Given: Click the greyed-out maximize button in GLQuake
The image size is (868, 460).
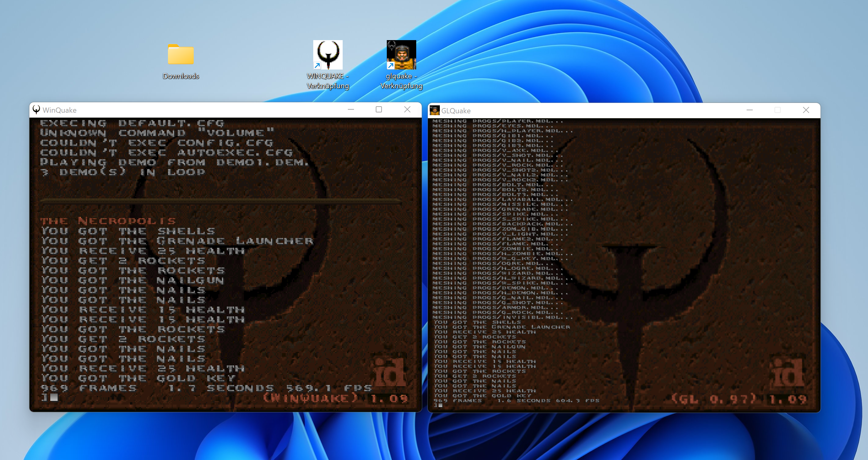Looking at the screenshot, I should [x=777, y=110].
